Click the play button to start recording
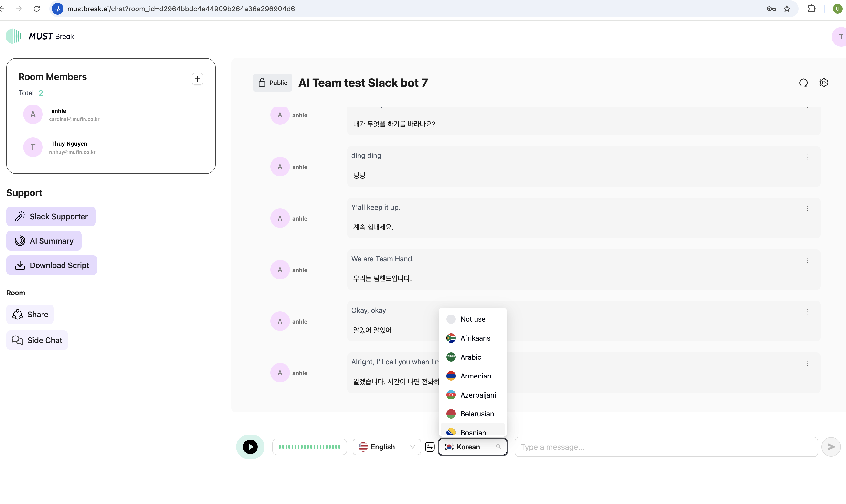This screenshot has width=846, height=504. tap(250, 447)
